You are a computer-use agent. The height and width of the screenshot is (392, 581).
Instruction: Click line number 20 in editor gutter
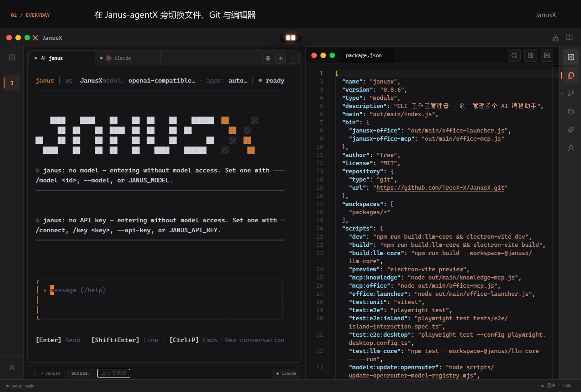[x=320, y=228]
